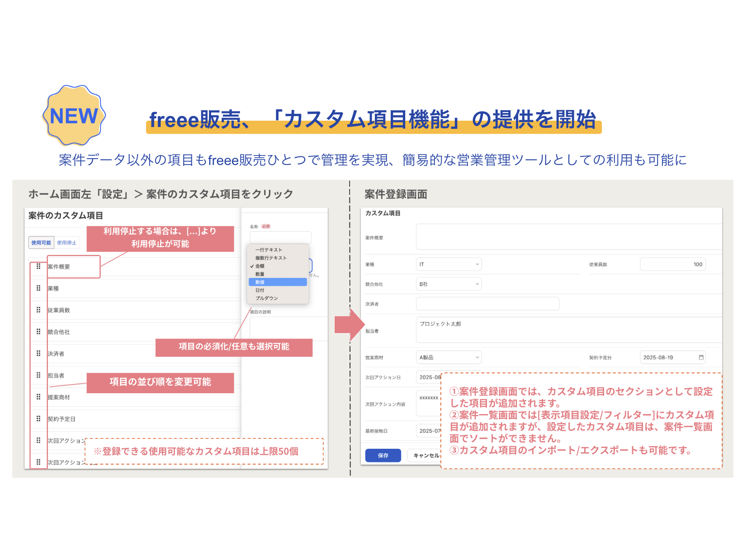Click drag handle icon beside 決済者
The width and height of the screenshot is (747, 560).
38,353
